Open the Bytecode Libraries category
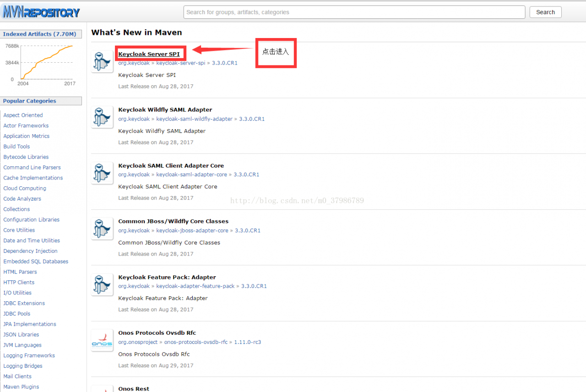Screen dimensions: 586x392 tap(26, 157)
